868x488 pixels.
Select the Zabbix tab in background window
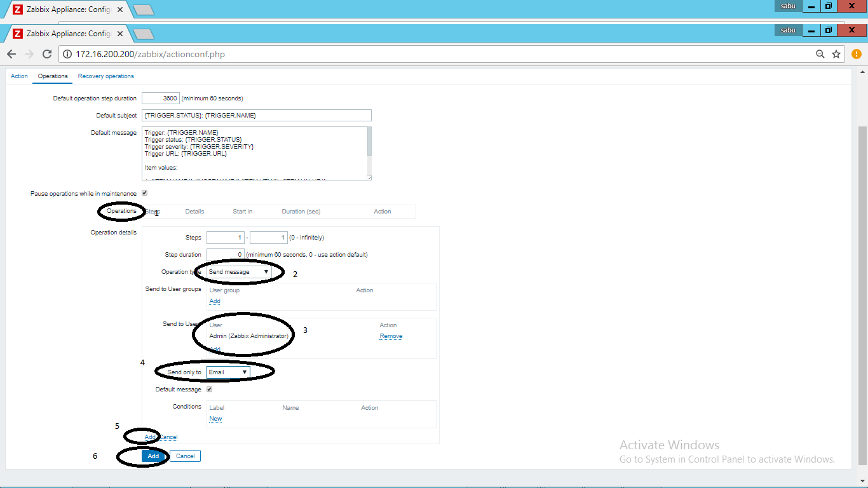click(68, 10)
